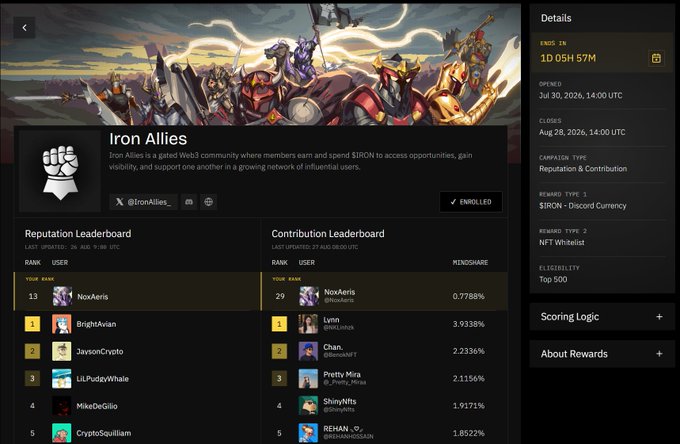The width and height of the screenshot is (680, 444).
Task: Select the JaysonCrypto username
Action: click(100, 351)
